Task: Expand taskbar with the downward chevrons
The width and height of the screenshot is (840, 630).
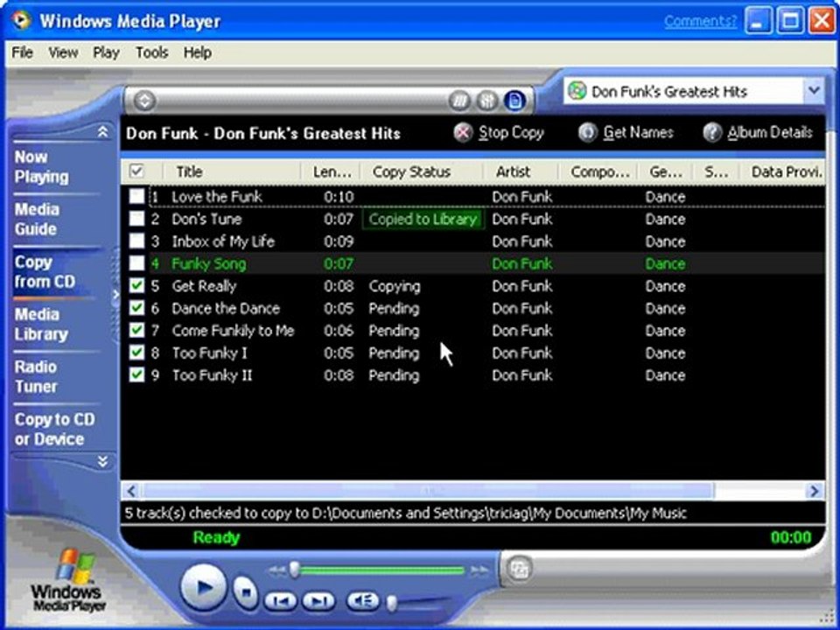Action: pyautogui.click(x=103, y=462)
